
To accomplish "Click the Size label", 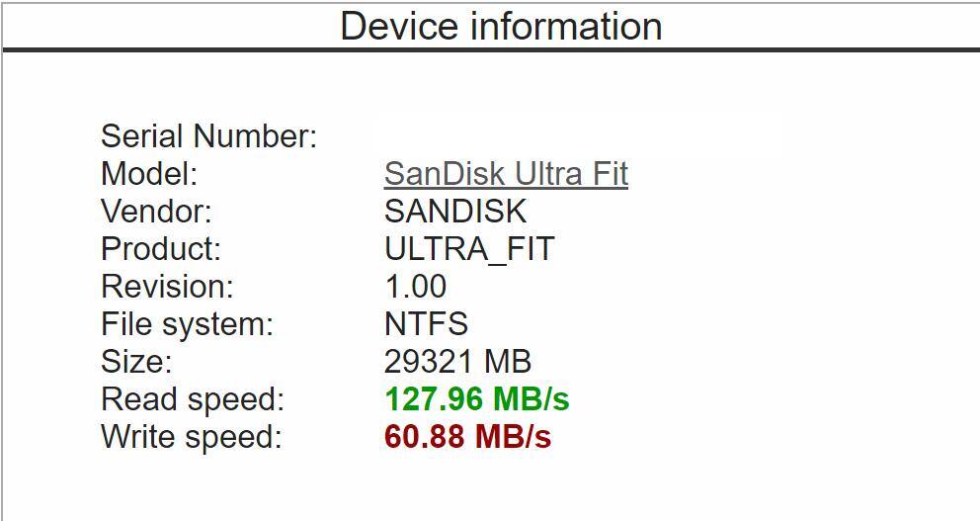I will click(x=136, y=362).
